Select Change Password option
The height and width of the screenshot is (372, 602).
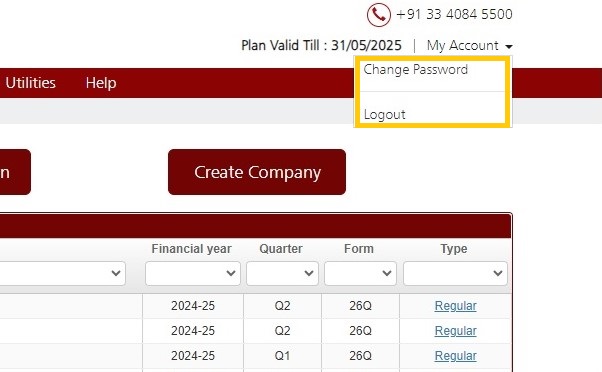pos(415,69)
